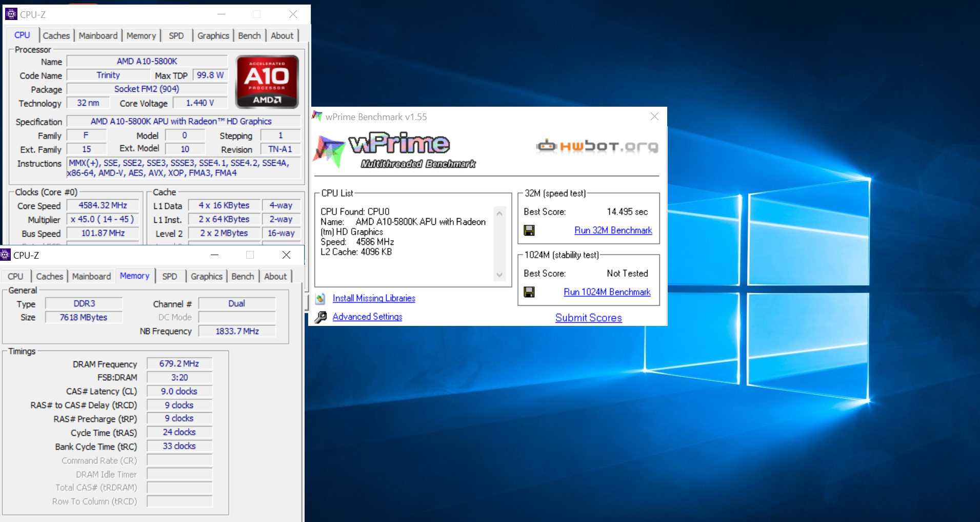Click the Install Missing Libraries icon
This screenshot has height=522, width=980.
pyautogui.click(x=321, y=298)
